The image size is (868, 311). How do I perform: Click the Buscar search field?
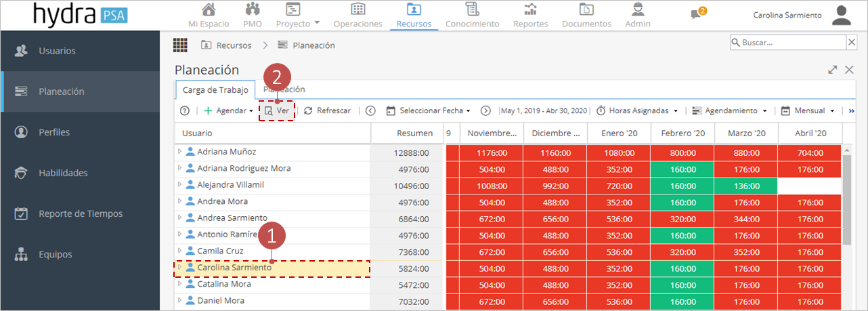click(x=787, y=43)
